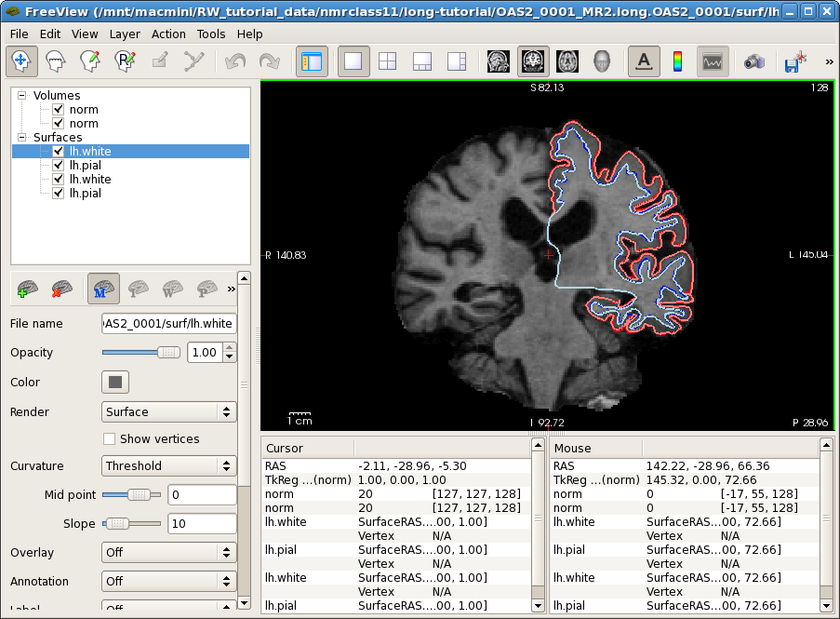Toggle the color bar display
This screenshot has width=840, height=619.
point(677,61)
